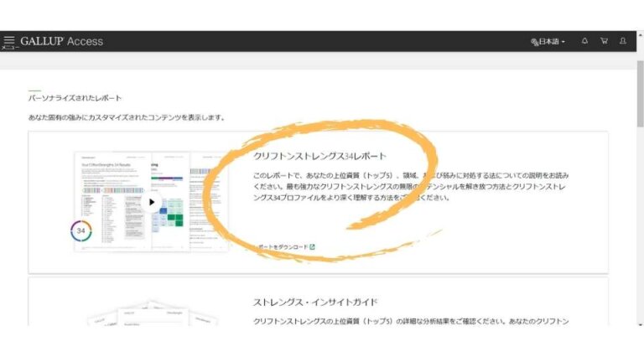Click the globe icon beside 日本語
The height and width of the screenshot is (362, 644).
534,41
